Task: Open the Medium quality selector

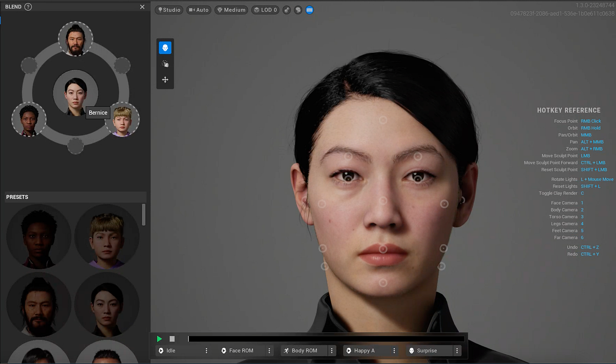Action: (x=231, y=10)
